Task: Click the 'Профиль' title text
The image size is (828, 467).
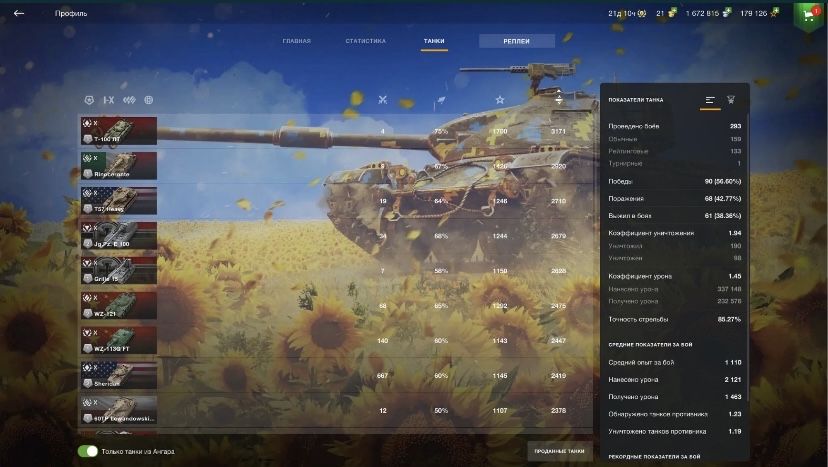Action: [x=71, y=13]
